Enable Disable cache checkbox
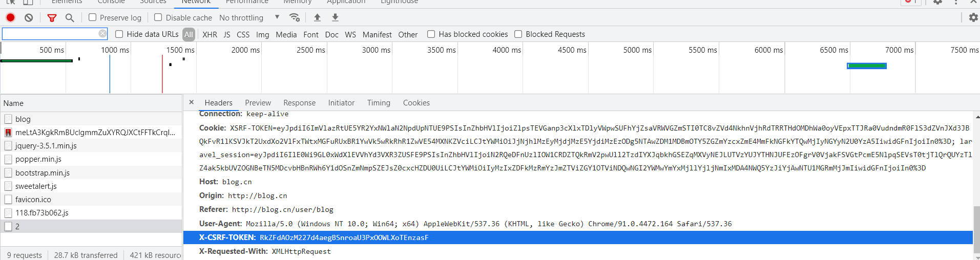Image resolution: width=980 pixels, height=260 pixels. (x=158, y=17)
